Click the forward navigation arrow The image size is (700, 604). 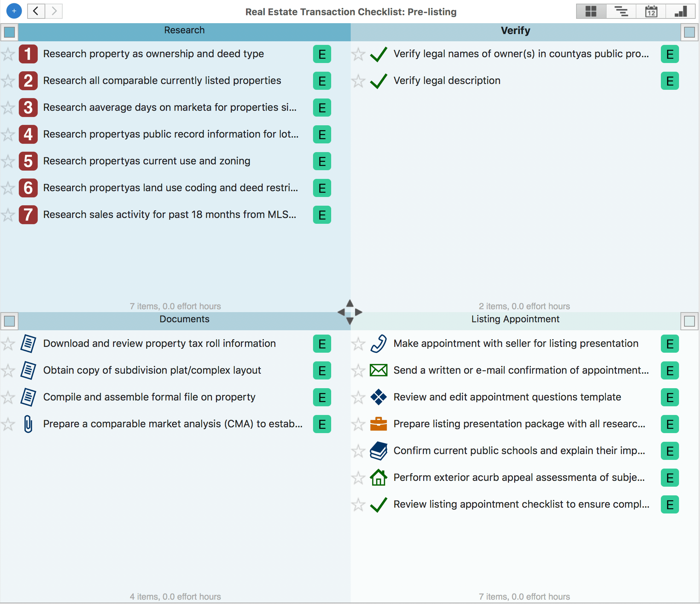point(54,11)
